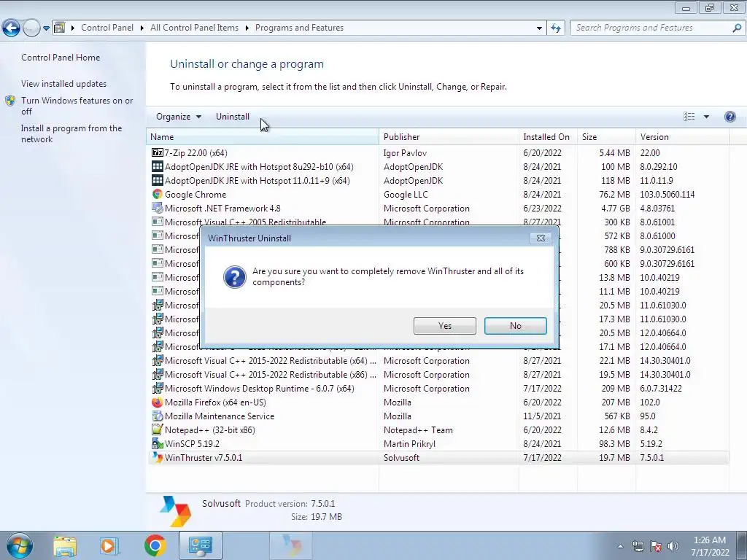The width and height of the screenshot is (747, 560).
Task: Click AdoptOpenJDK 8u292-b10 row icon
Action: (158, 167)
